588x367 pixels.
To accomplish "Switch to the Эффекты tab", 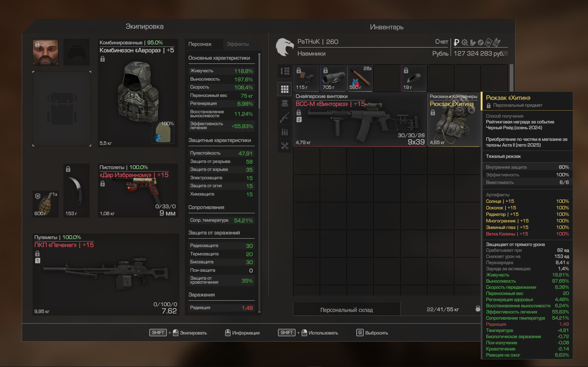I will (x=238, y=44).
